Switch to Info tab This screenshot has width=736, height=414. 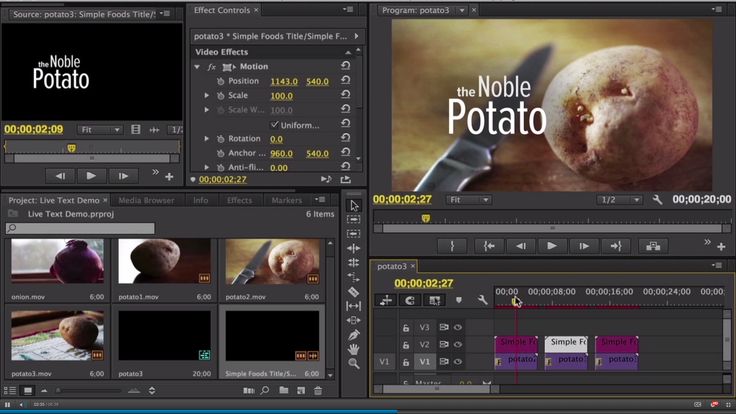coord(200,200)
